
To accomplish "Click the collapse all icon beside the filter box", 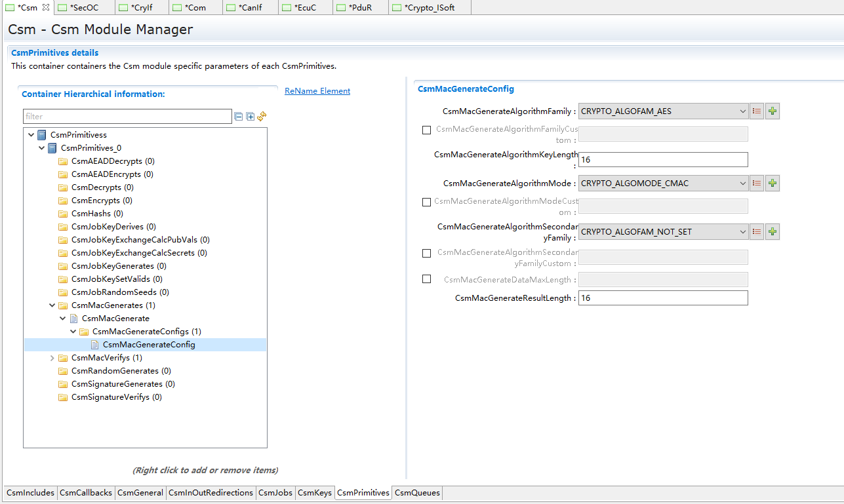I will point(239,117).
